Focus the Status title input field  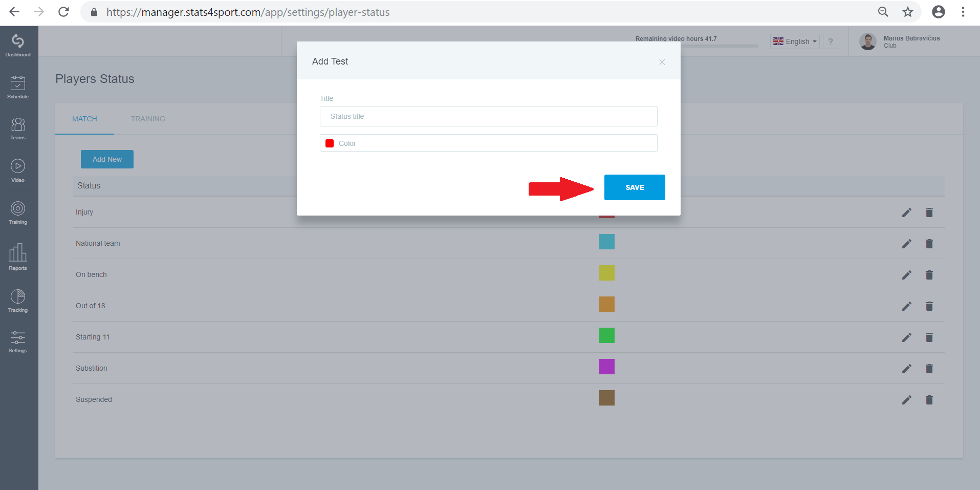488,116
